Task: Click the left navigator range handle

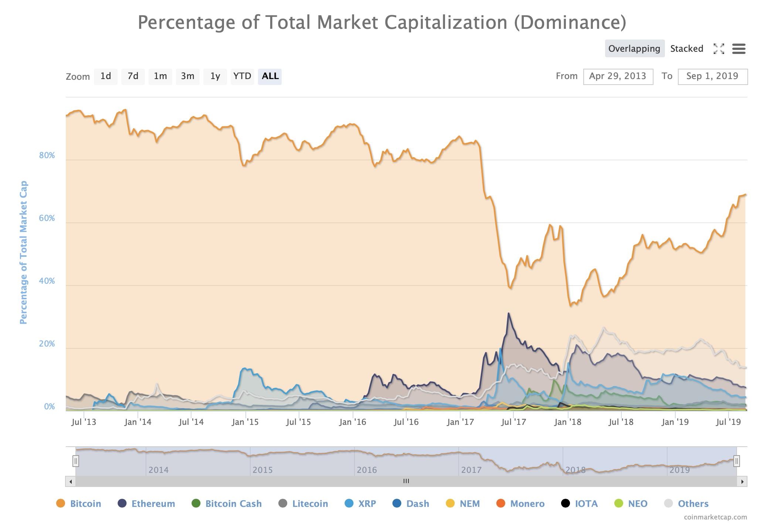Action: pyautogui.click(x=76, y=461)
